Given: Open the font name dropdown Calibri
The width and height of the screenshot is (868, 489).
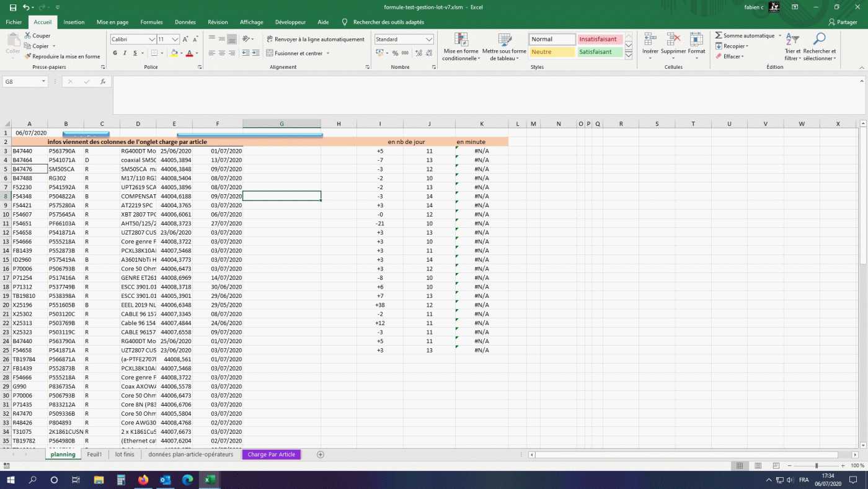Looking at the screenshot, I should (x=152, y=39).
